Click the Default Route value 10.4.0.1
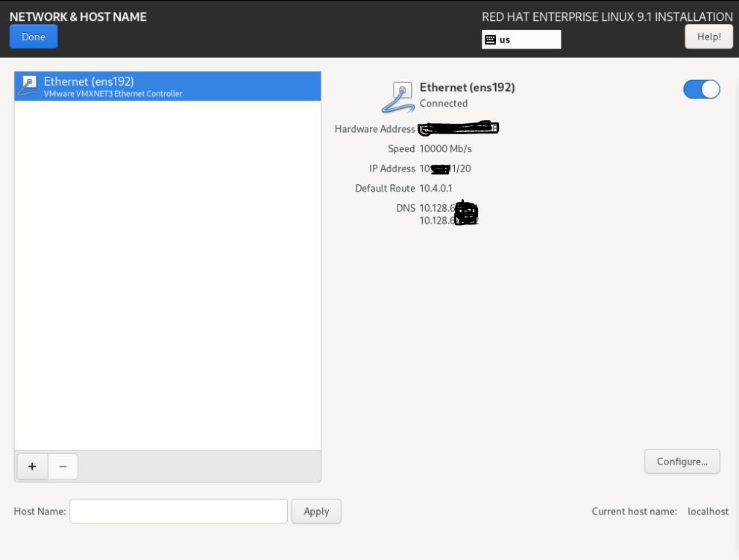739x560 pixels. tap(435, 189)
